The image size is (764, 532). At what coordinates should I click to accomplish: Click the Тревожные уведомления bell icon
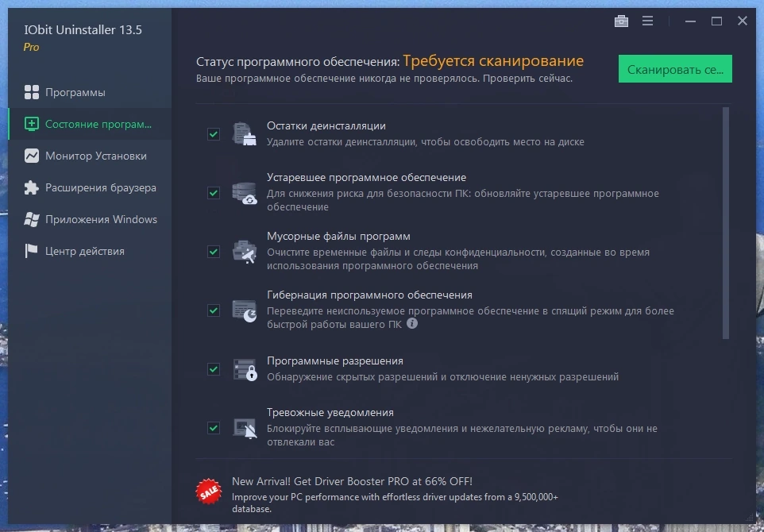point(245,428)
